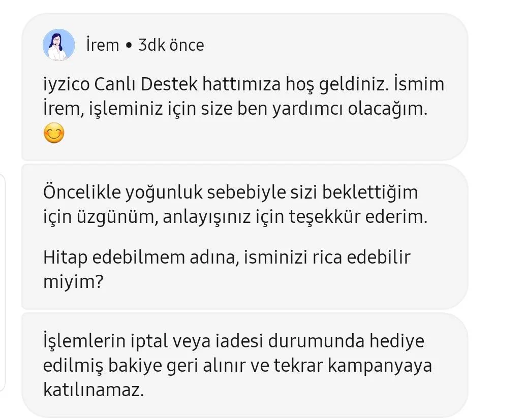Click the word 'katılınamaz.' in the last message
525x420 pixels.
pyautogui.click(x=94, y=390)
